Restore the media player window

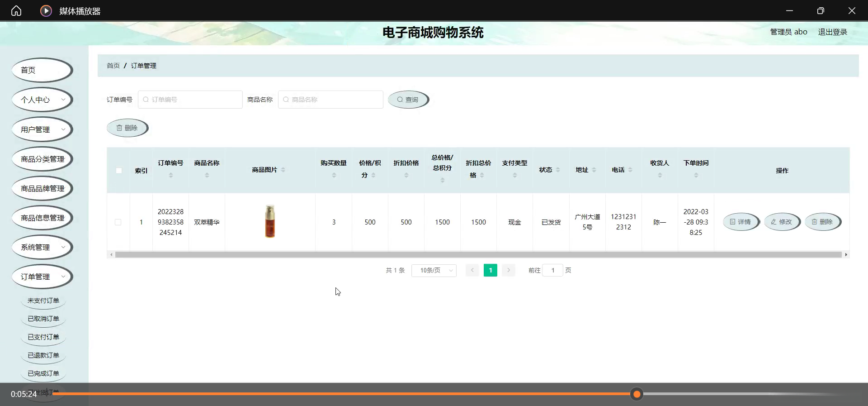pos(821,11)
